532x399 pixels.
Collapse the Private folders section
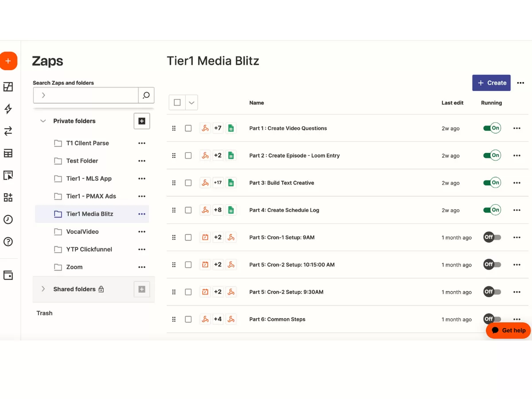pyautogui.click(x=43, y=121)
